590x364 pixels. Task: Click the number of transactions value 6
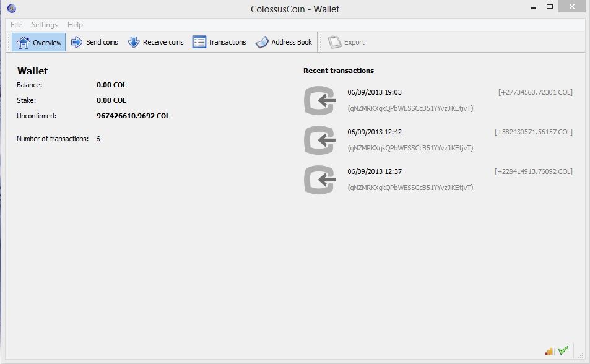pyautogui.click(x=98, y=139)
